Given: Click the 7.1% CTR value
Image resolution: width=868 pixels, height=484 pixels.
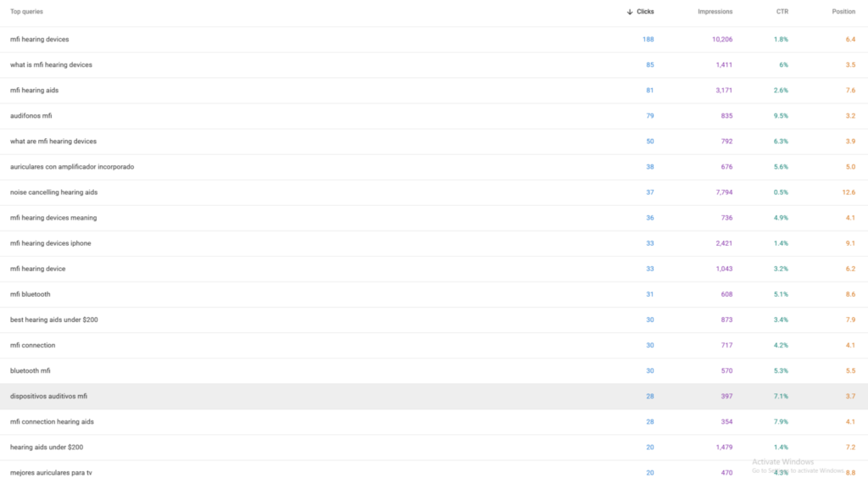Looking at the screenshot, I should coord(781,396).
